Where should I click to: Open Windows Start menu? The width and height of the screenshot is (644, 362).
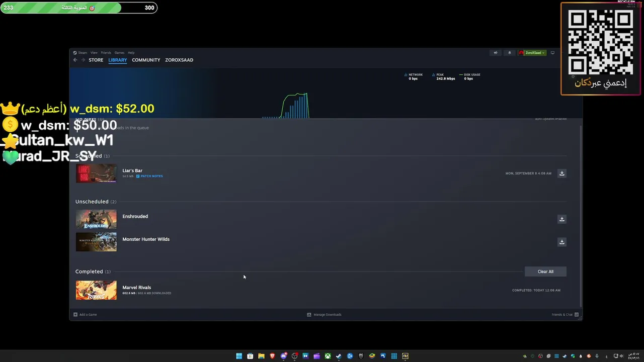(239, 356)
